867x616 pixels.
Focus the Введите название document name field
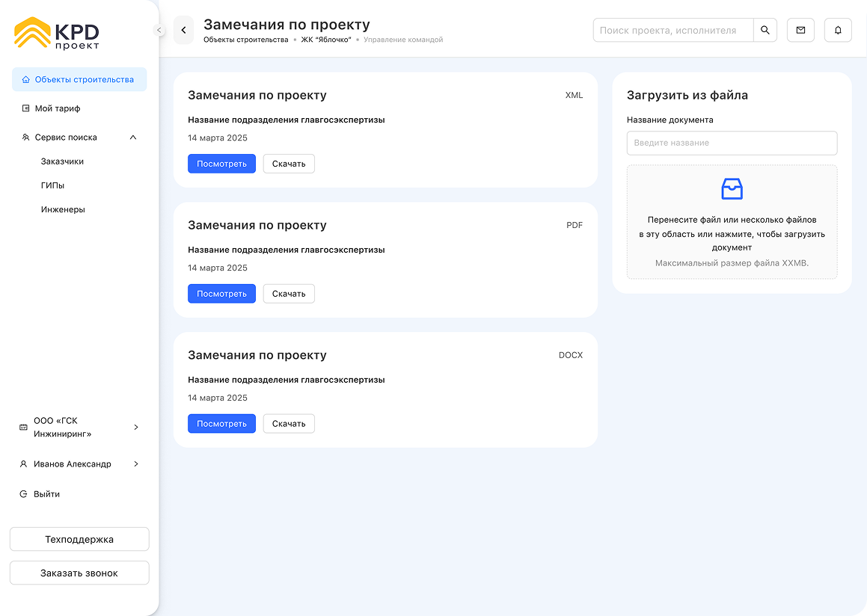[732, 143]
